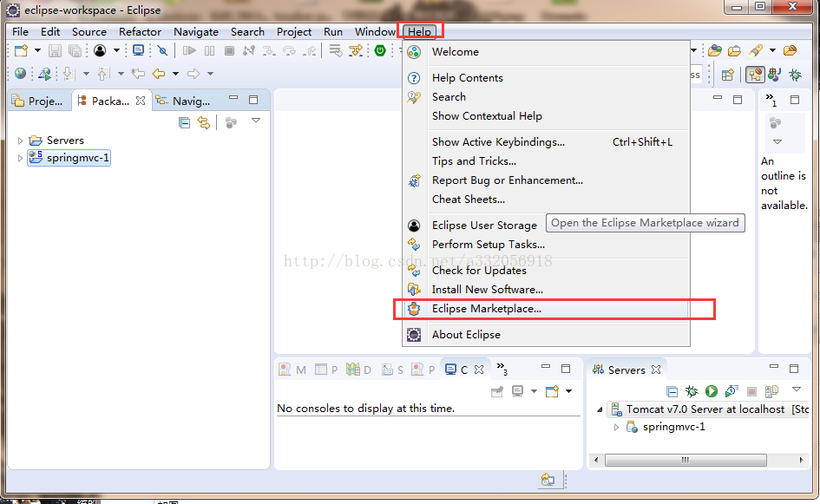Click the Step Over toolbar icon
Image resolution: width=820 pixels, height=504 pixels.
289,50
